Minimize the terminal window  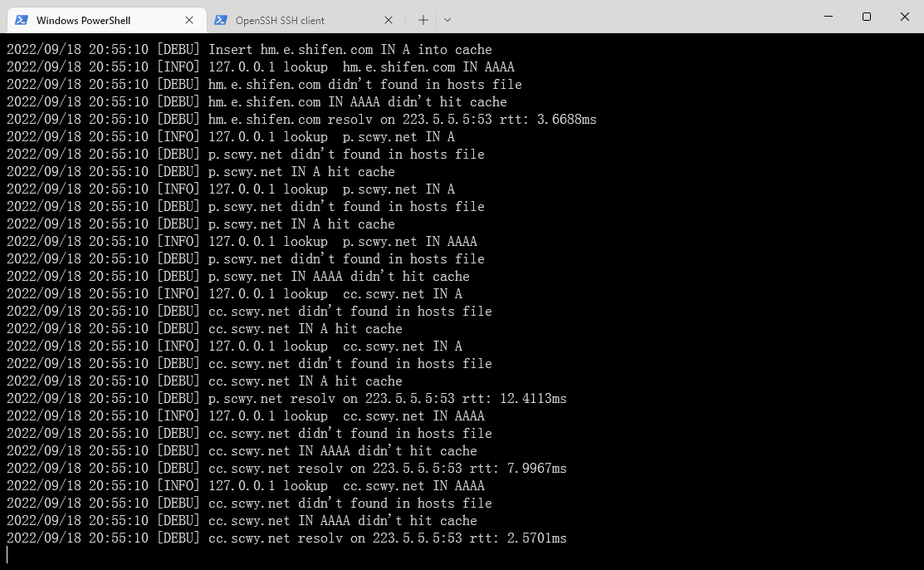click(x=829, y=17)
